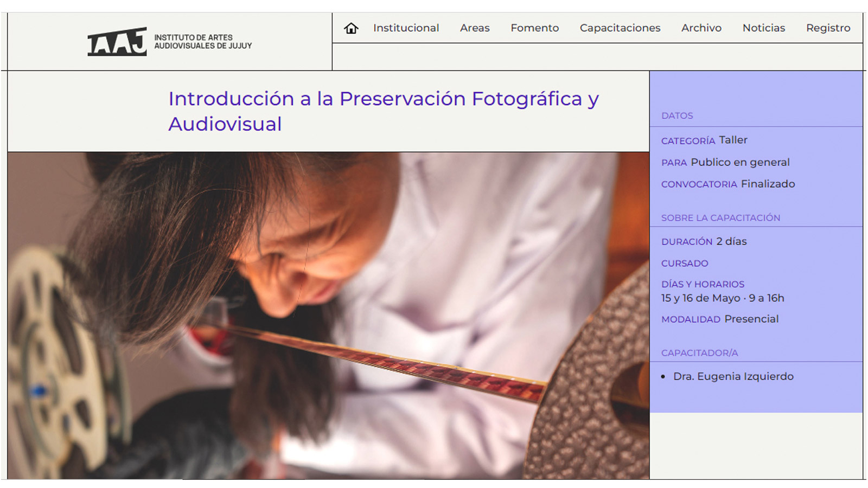Select Archivo in the navigation

[701, 28]
